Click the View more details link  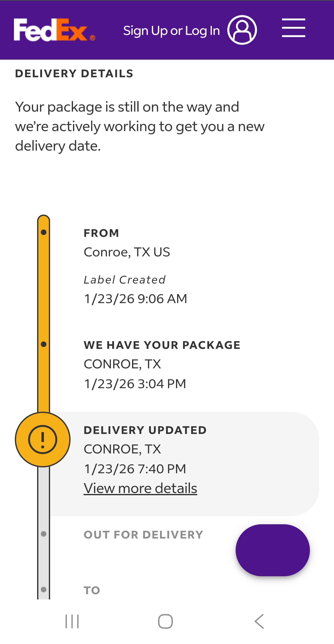click(x=140, y=488)
